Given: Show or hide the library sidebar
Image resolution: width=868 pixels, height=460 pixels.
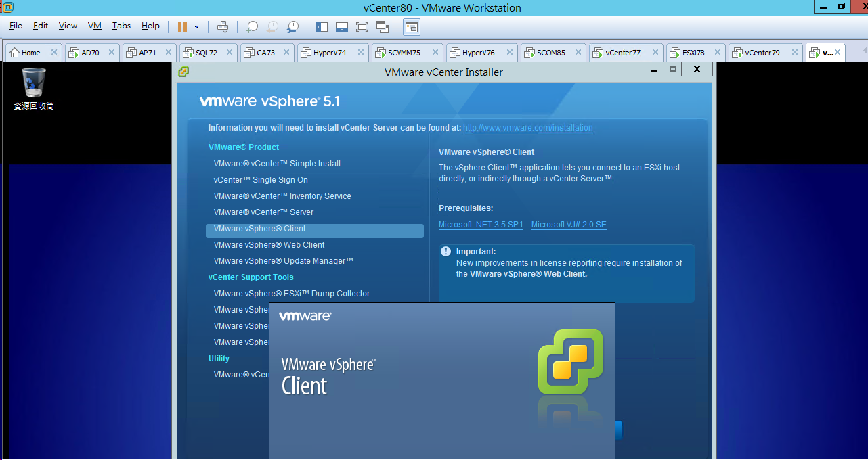Looking at the screenshot, I should [x=322, y=26].
